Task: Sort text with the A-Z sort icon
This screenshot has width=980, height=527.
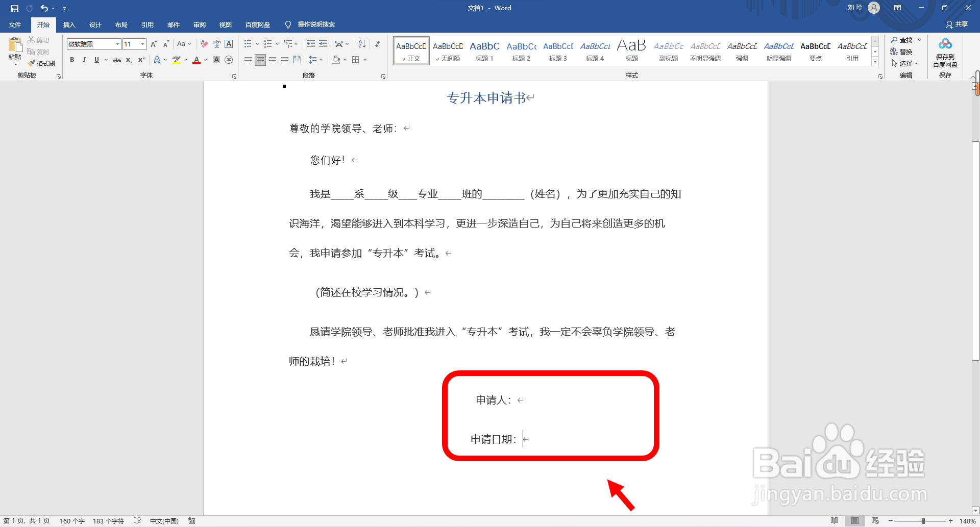Action: point(362,44)
